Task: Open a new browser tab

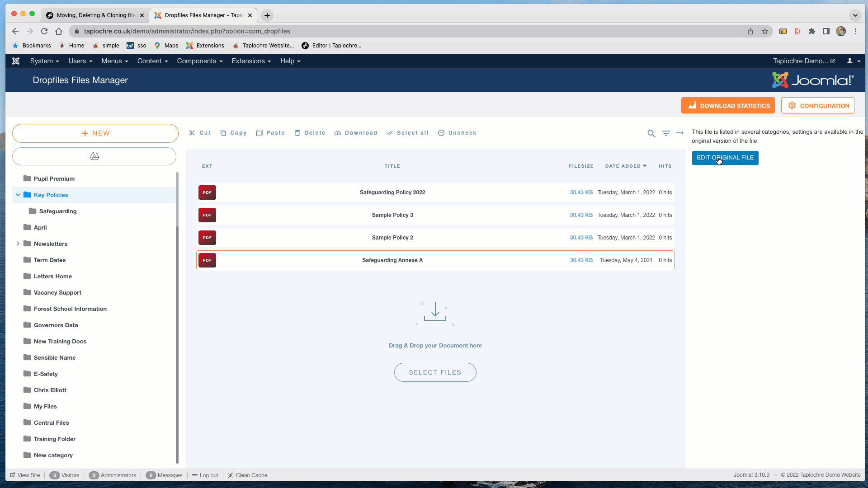Action: pos(267,15)
